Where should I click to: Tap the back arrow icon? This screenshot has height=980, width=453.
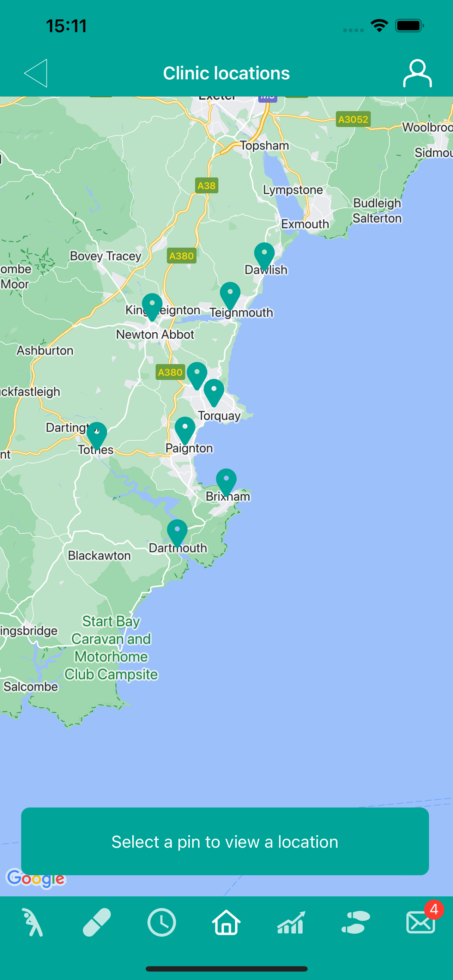tap(36, 73)
